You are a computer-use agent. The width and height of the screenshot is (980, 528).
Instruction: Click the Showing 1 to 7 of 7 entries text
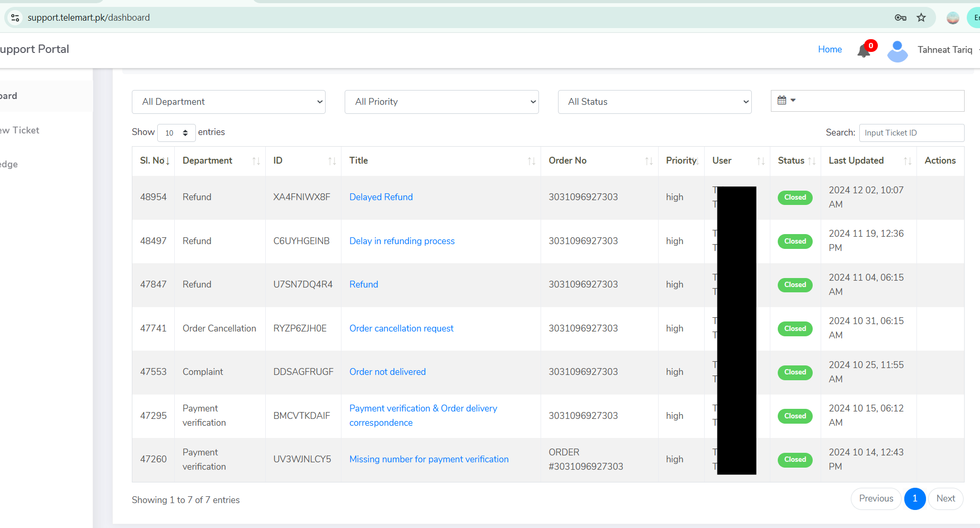[x=186, y=500]
